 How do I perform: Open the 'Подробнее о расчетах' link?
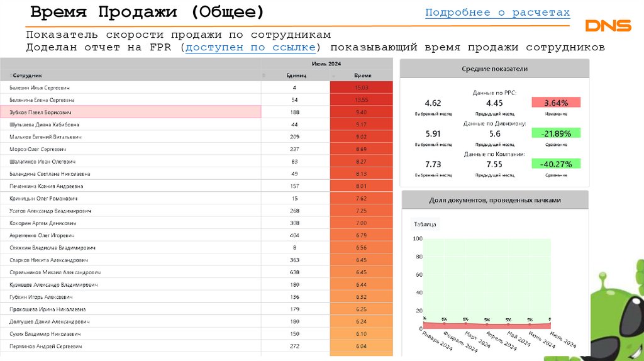tap(497, 13)
